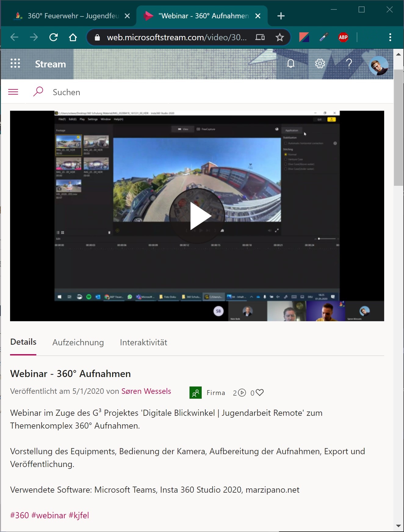Go forward in browser history
404x532 pixels.
pos(34,37)
